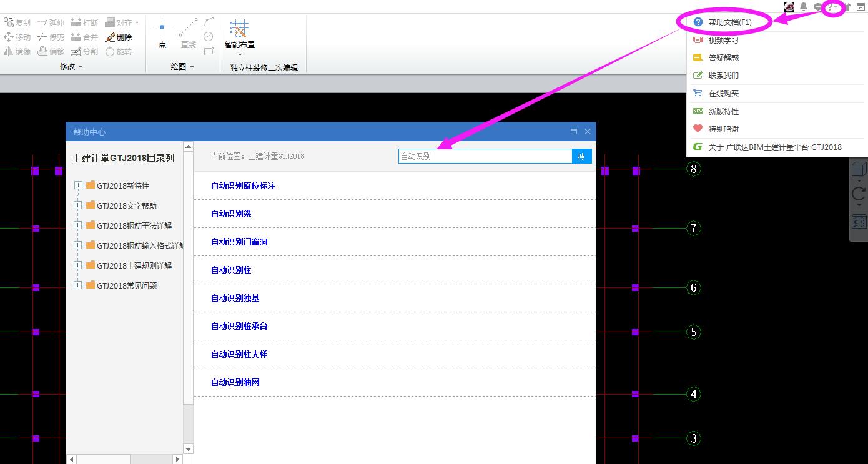Select the 镜像 (mirror) tool
The width and height of the screenshot is (868, 464).
click(x=17, y=52)
